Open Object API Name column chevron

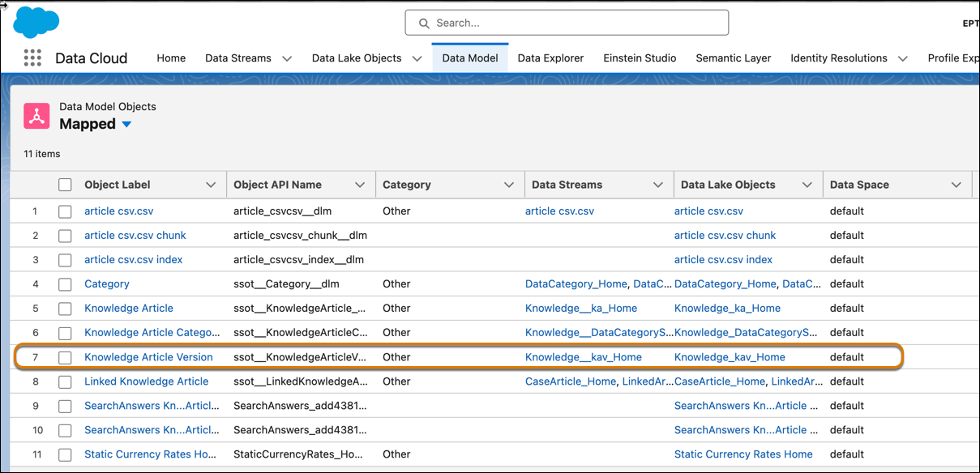pyautogui.click(x=360, y=185)
